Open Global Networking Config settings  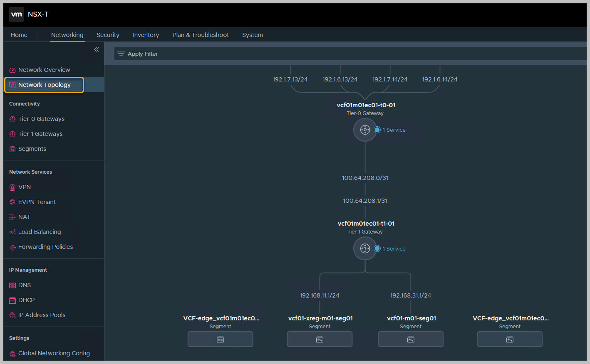(54, 353)
